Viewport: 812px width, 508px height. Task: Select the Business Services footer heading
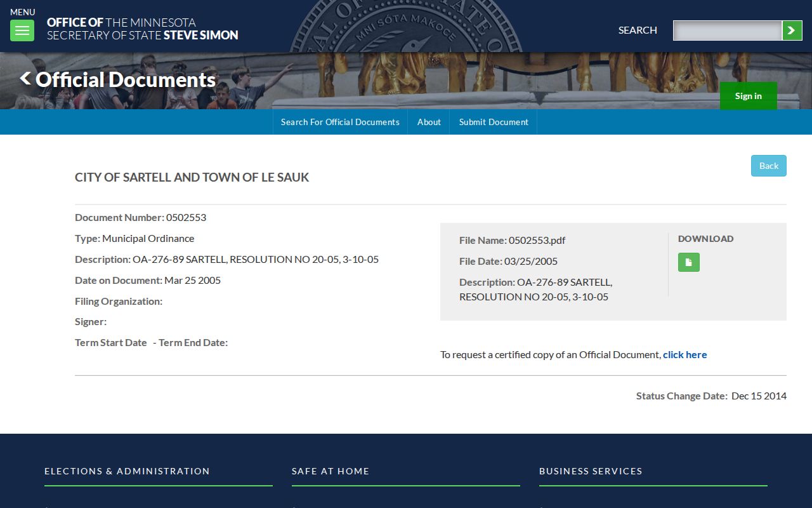pos(591,471)
